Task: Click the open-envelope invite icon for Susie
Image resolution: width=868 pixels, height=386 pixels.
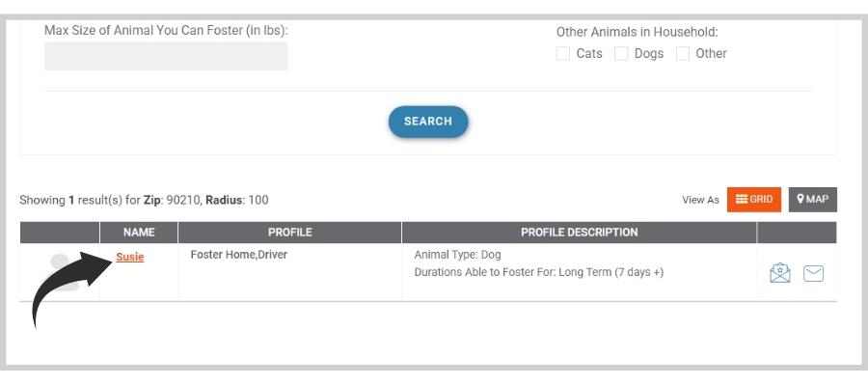Action: tap(780, 273)
